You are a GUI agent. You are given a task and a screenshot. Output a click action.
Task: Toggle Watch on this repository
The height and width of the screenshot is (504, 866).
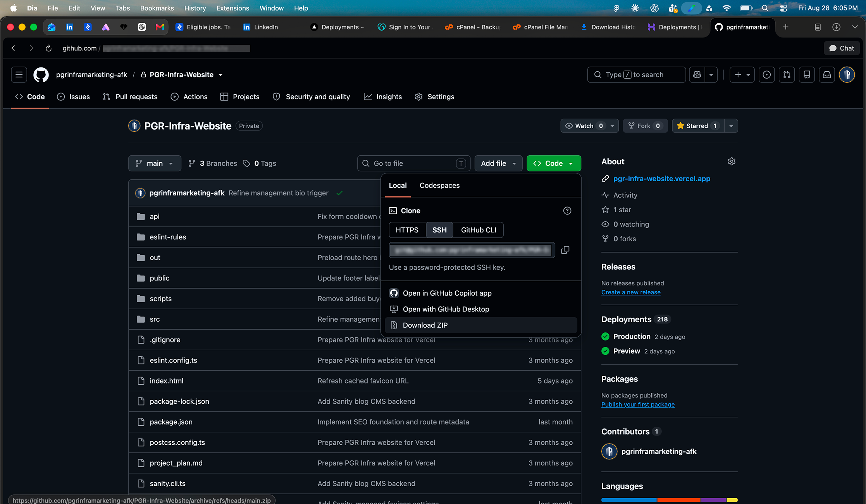584,126
